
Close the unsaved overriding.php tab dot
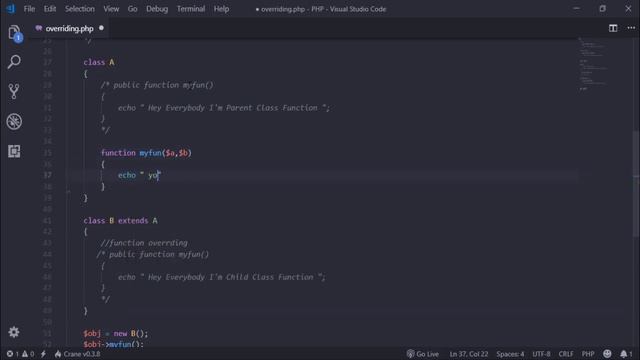point(101,28)
